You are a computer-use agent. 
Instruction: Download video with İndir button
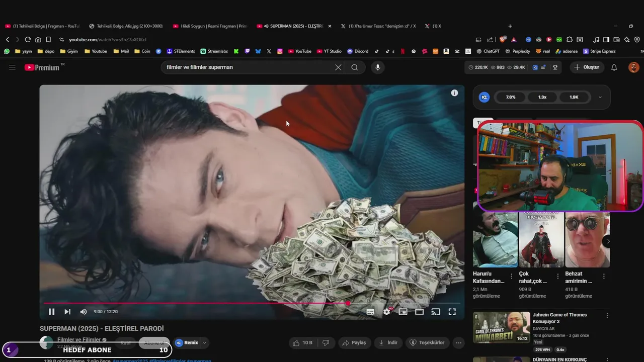click(388, 343)
